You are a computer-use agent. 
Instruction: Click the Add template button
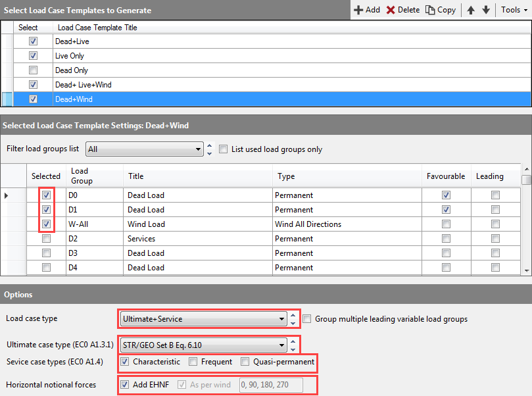[x=367, y=10]
